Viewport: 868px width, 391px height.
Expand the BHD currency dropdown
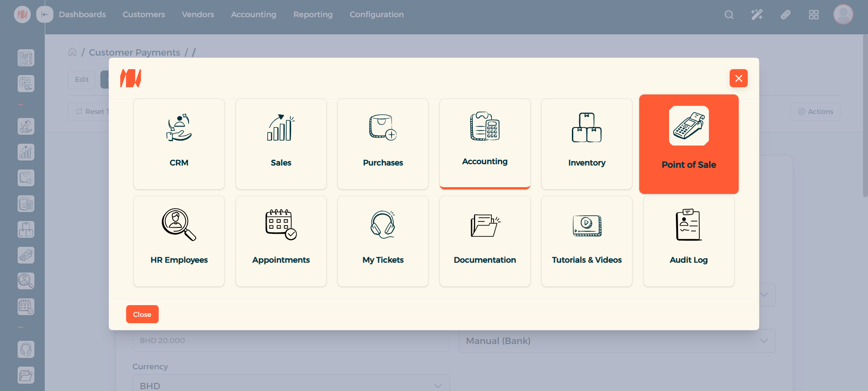[291, 385]
